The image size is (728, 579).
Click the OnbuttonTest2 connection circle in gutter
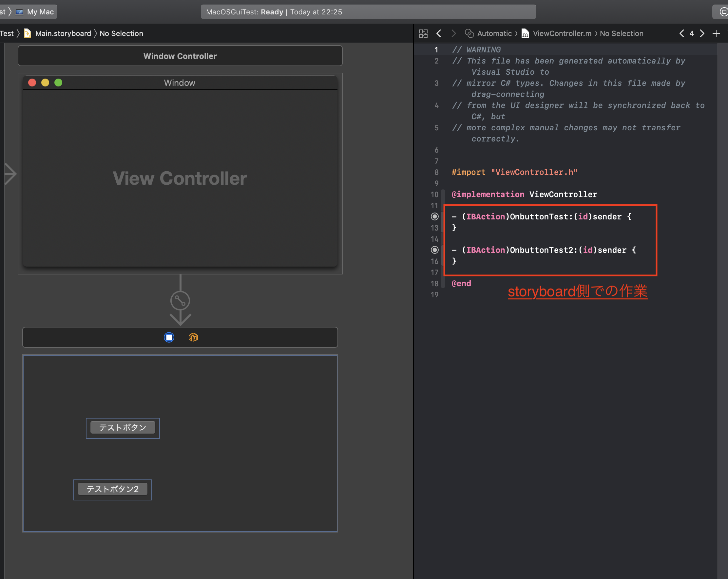[435, 250]
